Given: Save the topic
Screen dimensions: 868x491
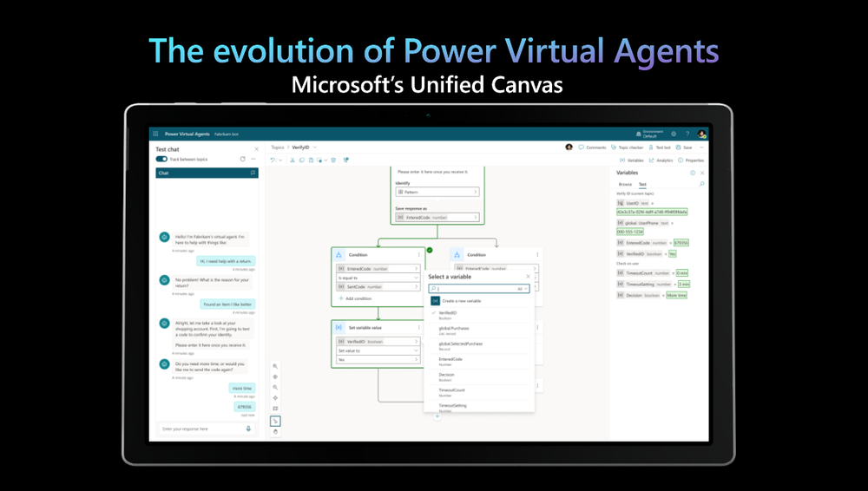Looking at the screenshot, I should coord(684,147).
